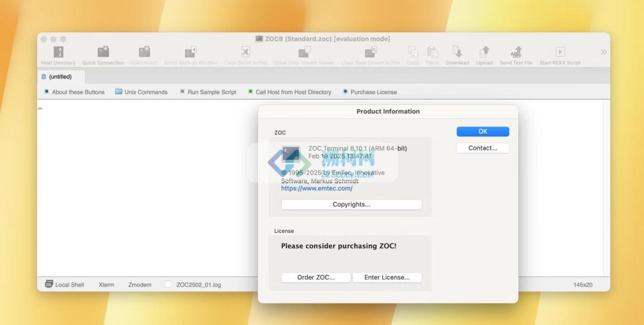
Task: Click the Start REXX Script icon
Action: (560, 52)
